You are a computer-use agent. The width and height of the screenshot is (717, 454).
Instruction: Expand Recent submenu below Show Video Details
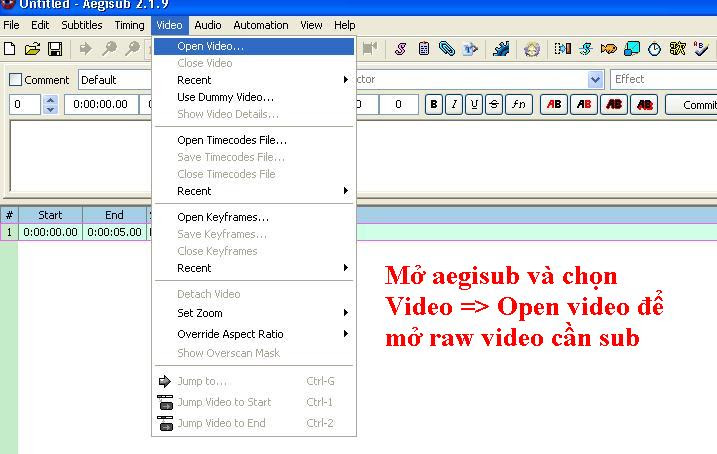254,80
